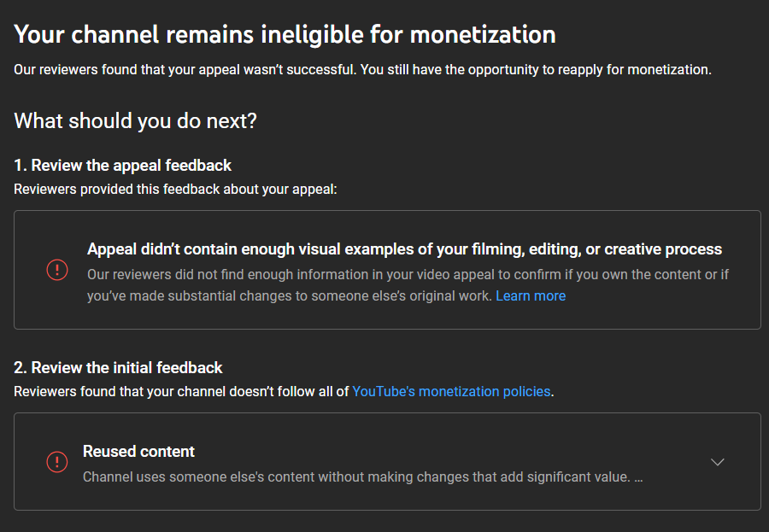Click the red alert icon in appeal feedback card
The width and height of the screenshot is (769, 532).
[x=57, y=270]
